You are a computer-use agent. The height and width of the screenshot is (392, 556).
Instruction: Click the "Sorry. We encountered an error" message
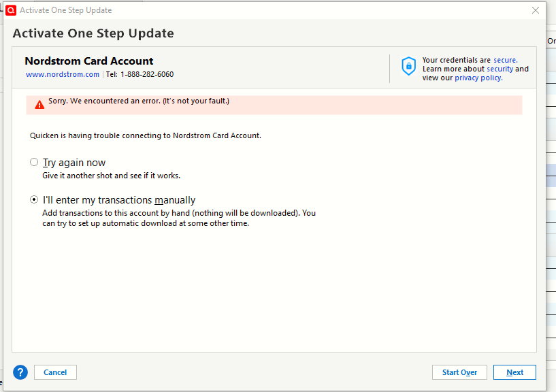pos(139,101)
